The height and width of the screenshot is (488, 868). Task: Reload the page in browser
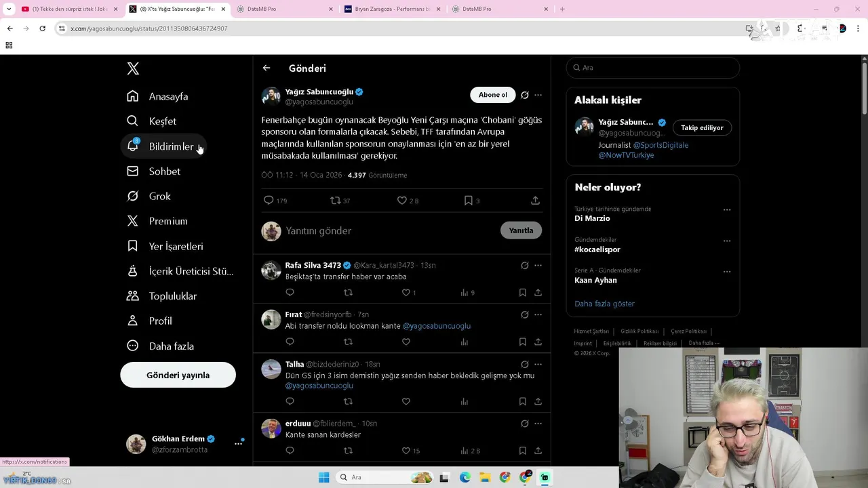point(42,28)
